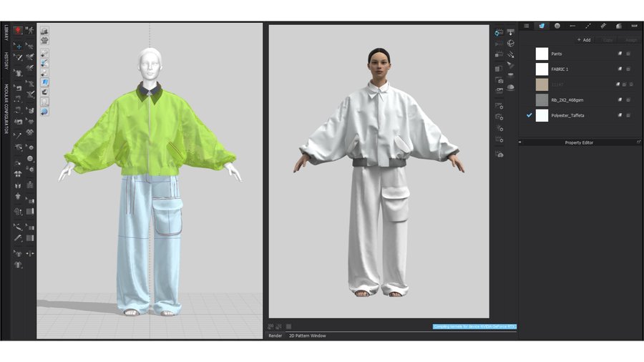Click the dome light icon in render toolbar
The height and width of the screenshot is (362, 644).
(x=510, y=87)
